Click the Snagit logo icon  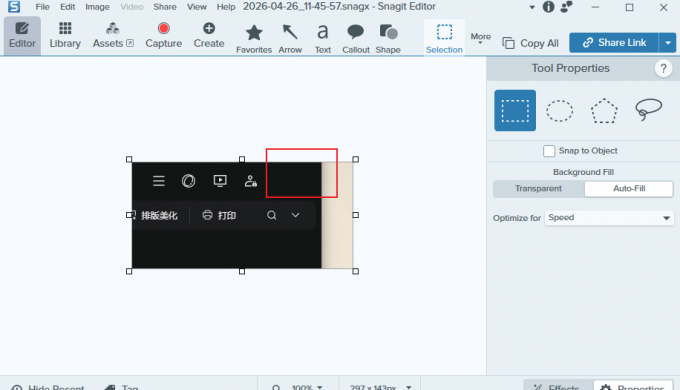pos(14,7)
